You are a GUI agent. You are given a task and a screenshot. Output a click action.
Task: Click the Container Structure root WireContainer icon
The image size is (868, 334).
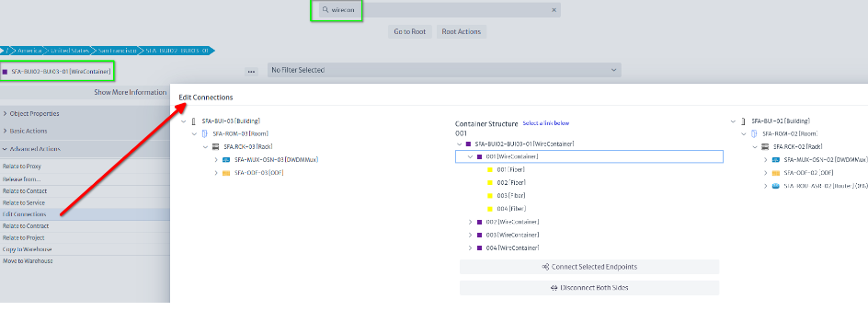click(468, 144)
